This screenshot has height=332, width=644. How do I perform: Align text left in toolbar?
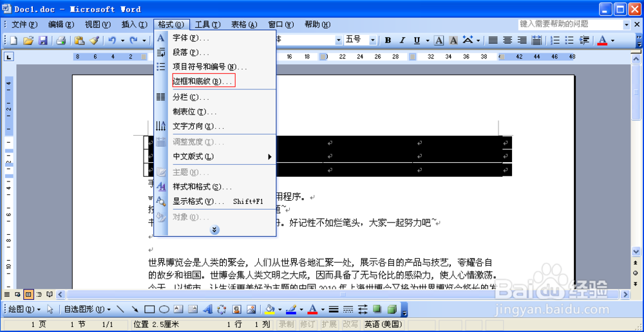[493, 41]
